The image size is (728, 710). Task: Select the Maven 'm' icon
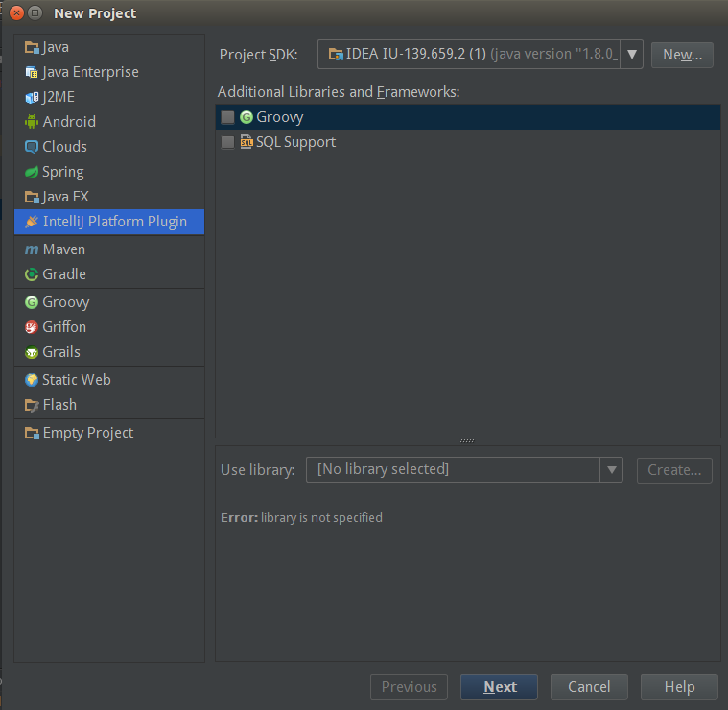(x=32, y=249)
